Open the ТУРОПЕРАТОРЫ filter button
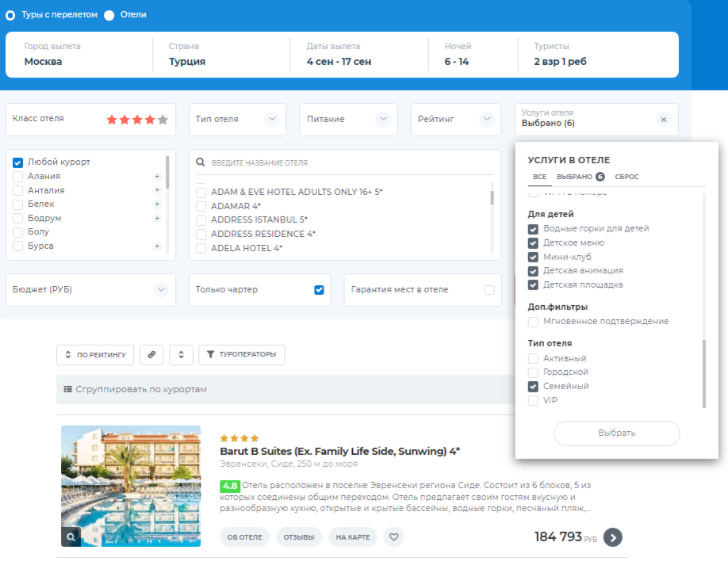The height and width of the screenshot is (565, 728). [x=241, y=354]
